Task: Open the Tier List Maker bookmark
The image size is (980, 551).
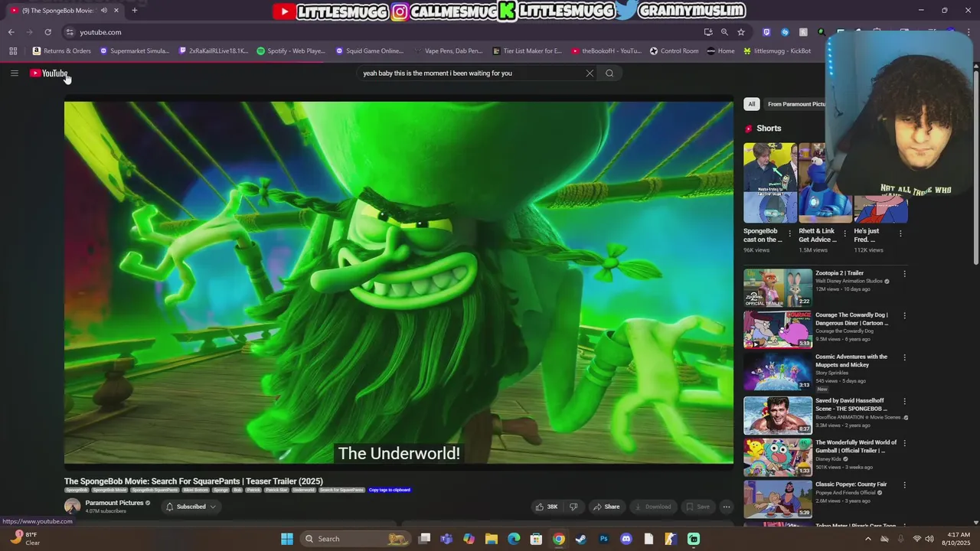Action: [527, 51]
